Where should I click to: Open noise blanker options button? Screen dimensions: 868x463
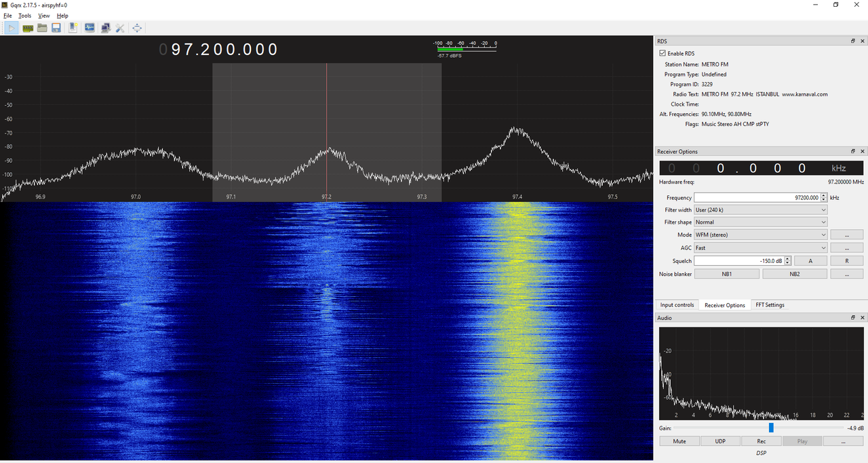pyautogui.click(x=847, y=274)
